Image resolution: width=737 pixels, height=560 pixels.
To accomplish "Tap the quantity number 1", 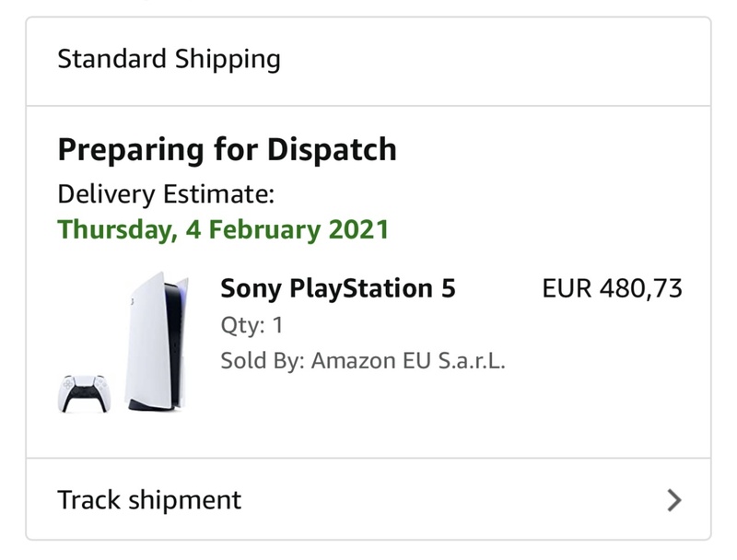I will [x=277, y=325].
